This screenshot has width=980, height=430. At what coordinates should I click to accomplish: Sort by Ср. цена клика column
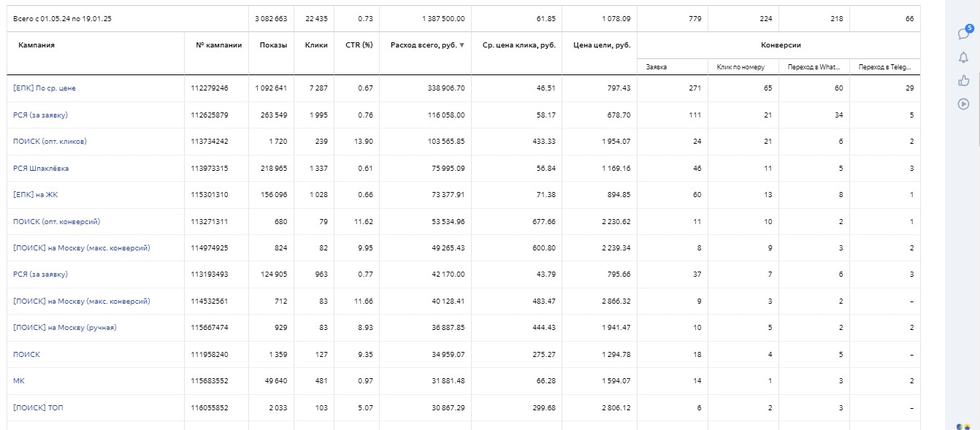coord(519,45)
